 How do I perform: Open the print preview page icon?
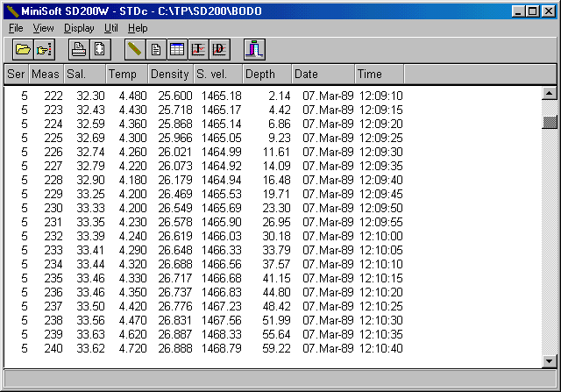[x=100, y=49]
